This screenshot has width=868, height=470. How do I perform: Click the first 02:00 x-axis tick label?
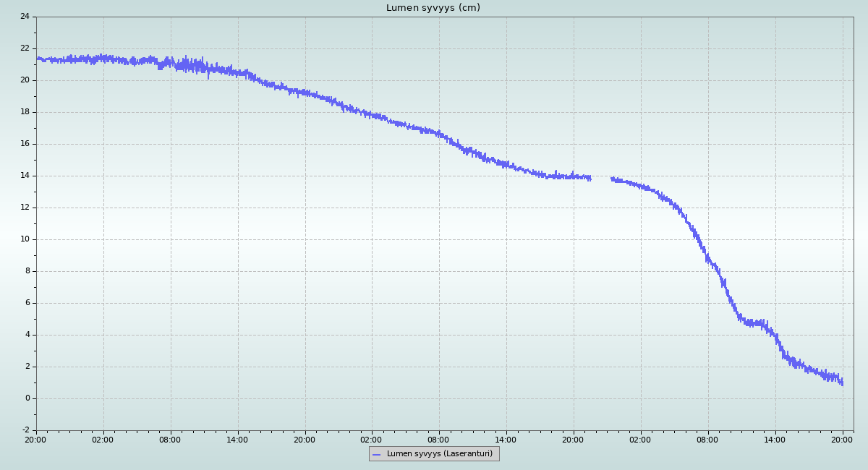[x=103, y=439]
